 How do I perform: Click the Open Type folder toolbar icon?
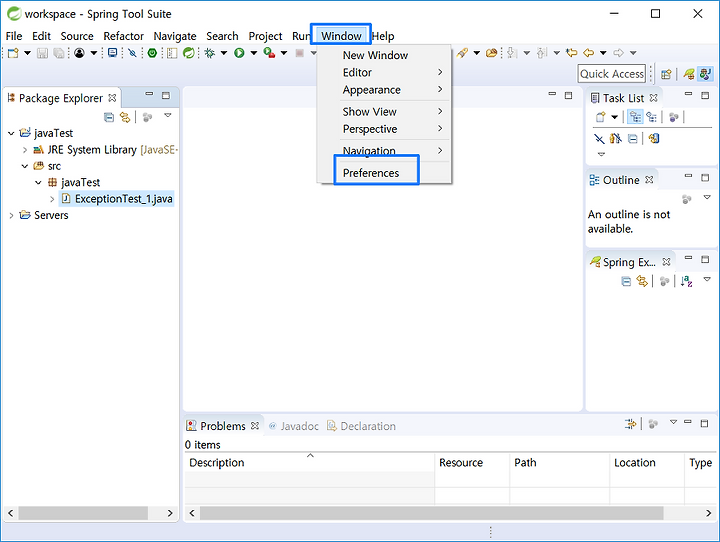[491, 53]
